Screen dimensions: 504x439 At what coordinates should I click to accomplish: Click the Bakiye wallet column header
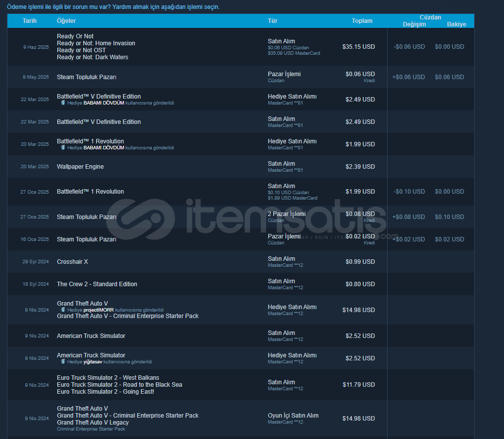pos(456,24)
